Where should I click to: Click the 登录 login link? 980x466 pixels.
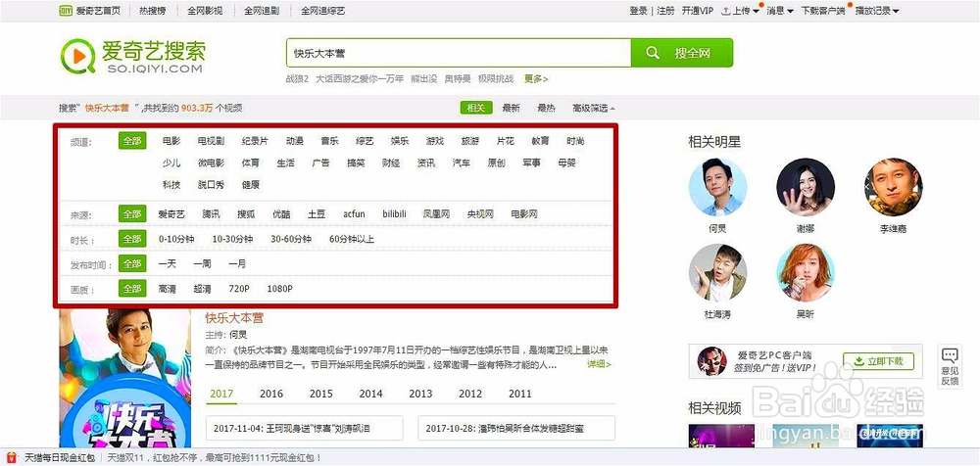point(638,11)
